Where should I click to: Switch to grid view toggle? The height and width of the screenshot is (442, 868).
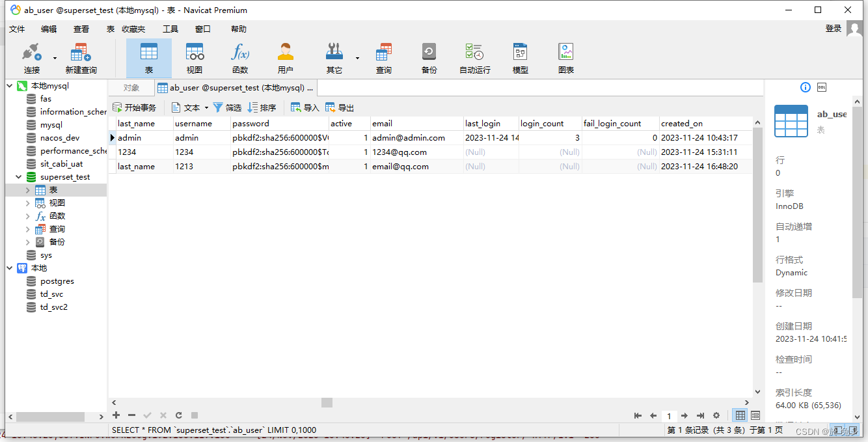point(740,415)
